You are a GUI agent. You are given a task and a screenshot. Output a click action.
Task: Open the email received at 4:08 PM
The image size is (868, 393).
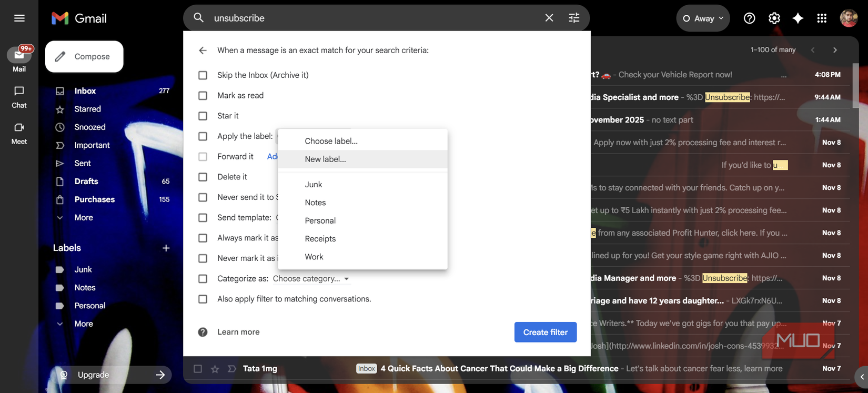point(720,75)
